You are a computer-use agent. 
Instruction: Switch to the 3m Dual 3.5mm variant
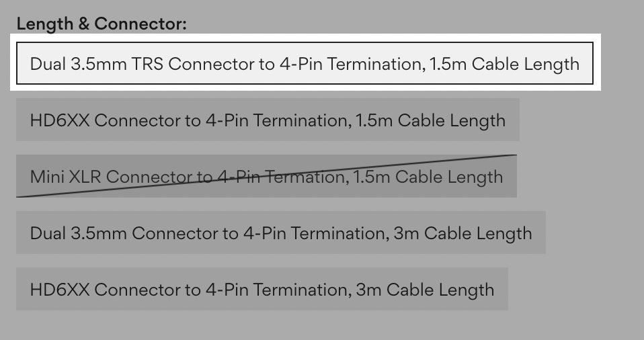[280, 233]
